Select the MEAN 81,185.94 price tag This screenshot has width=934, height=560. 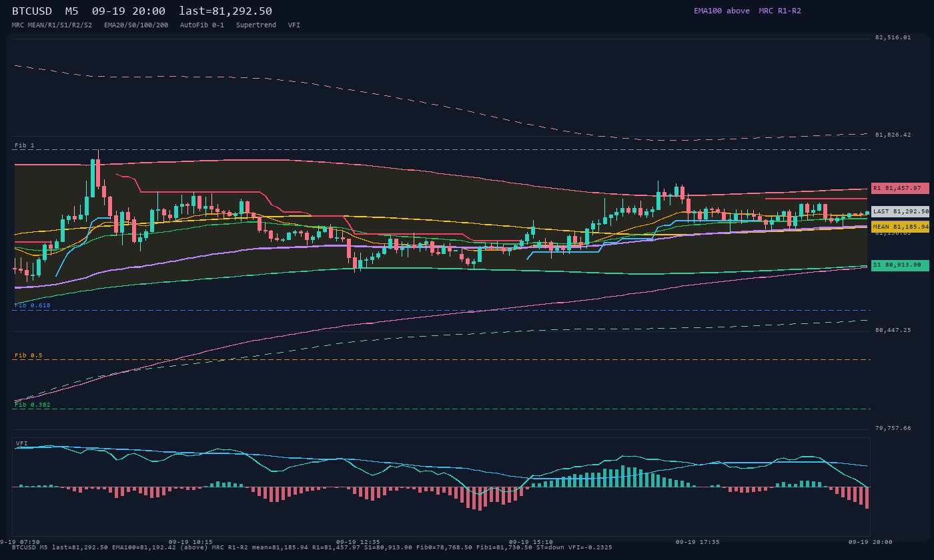900,227
